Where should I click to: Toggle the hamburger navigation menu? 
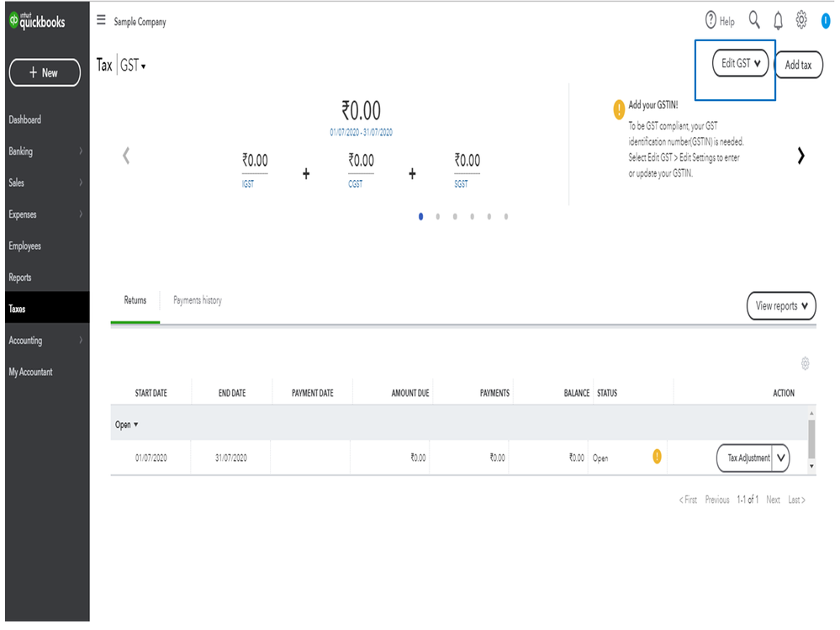(101, 20)
